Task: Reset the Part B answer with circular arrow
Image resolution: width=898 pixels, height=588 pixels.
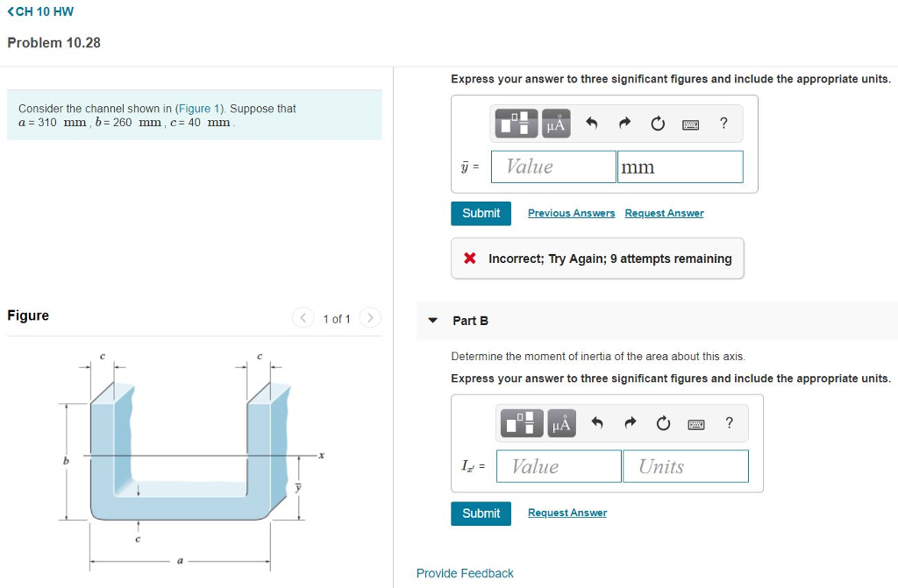Action: [663, 423]
